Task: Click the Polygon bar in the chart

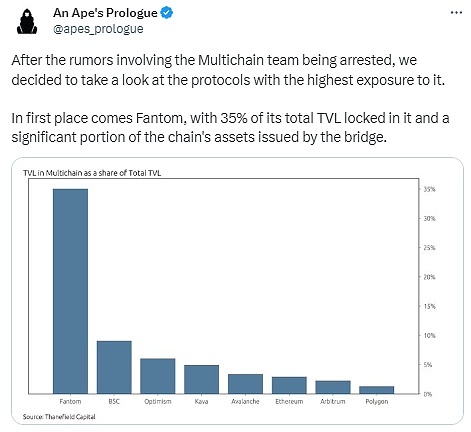Action: [376, 390]
